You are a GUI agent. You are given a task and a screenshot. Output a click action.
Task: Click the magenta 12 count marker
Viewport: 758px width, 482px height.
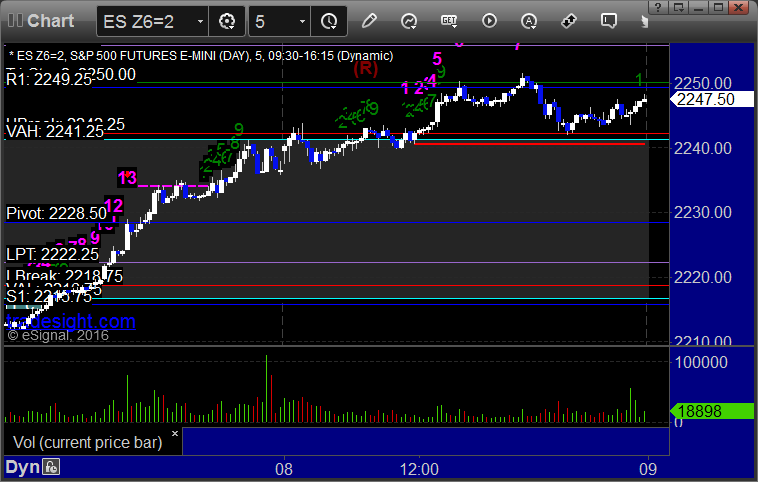click(x=114, y=205)
